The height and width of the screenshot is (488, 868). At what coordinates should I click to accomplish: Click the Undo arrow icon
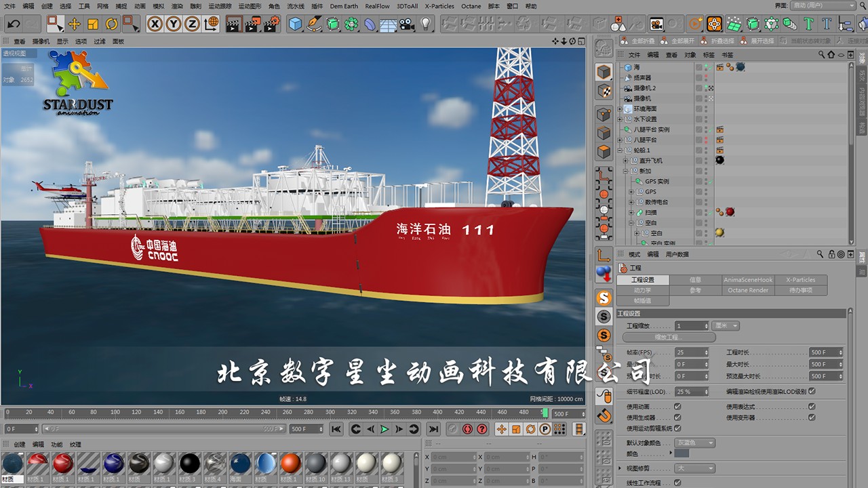(14, 24)
